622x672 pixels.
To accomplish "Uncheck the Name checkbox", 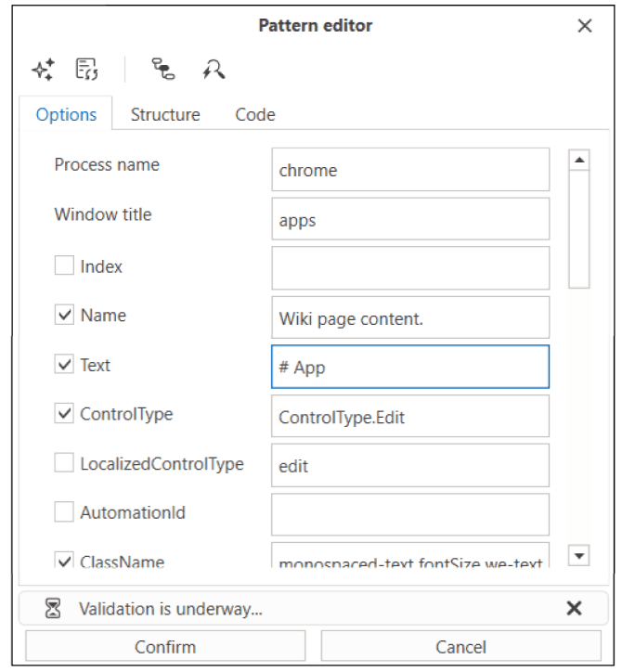I will coord(64,316).
